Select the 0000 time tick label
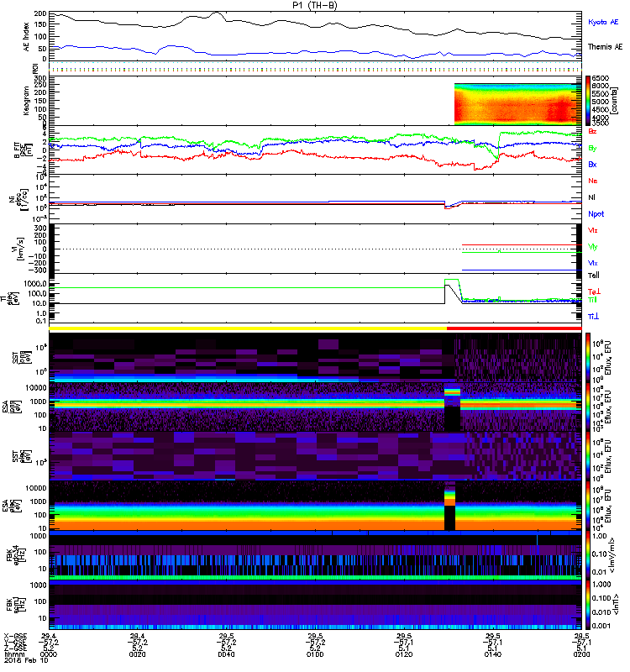This screenshot has height=672, width=630. pos(49,654)
